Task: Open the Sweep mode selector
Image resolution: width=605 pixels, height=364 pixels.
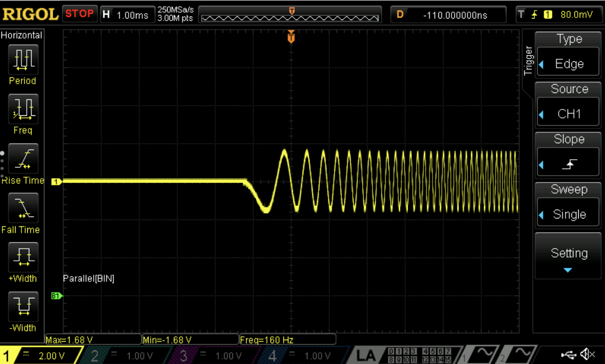Action: coord(568,214)
